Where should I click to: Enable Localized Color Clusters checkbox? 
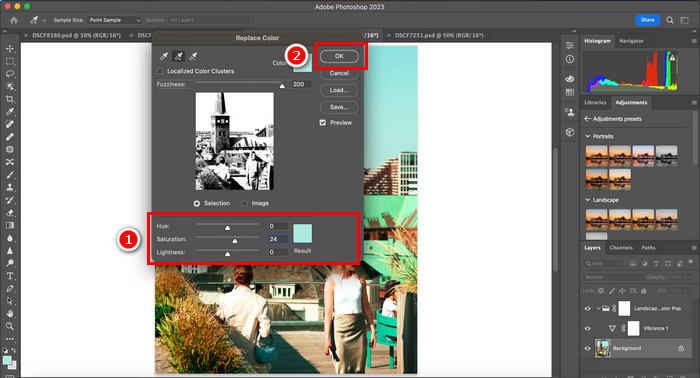click(160, 71)
